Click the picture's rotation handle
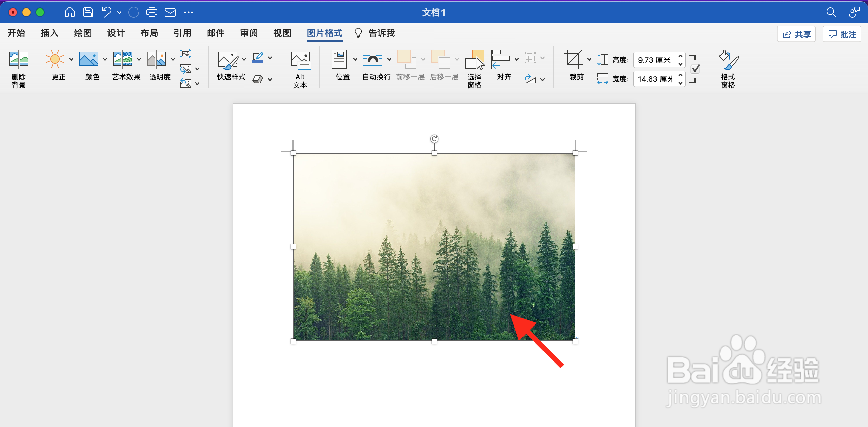 click(434, 139)
